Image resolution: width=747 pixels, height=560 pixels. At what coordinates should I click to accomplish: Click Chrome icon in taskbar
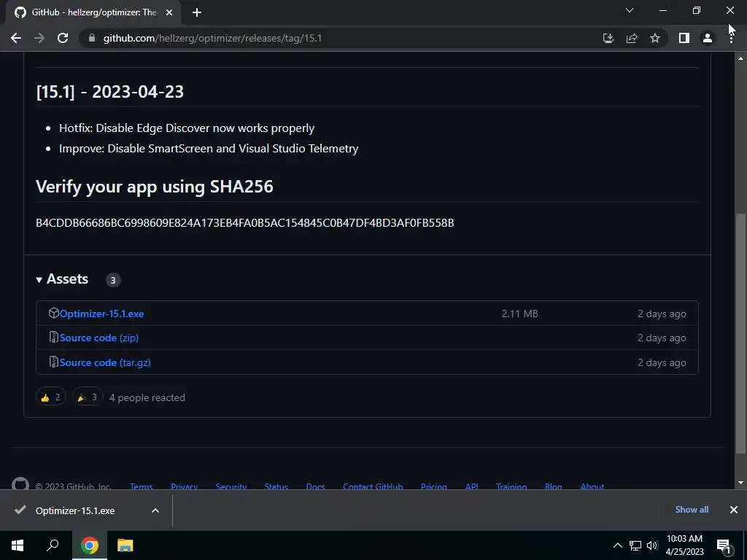[x=90, y=545]
